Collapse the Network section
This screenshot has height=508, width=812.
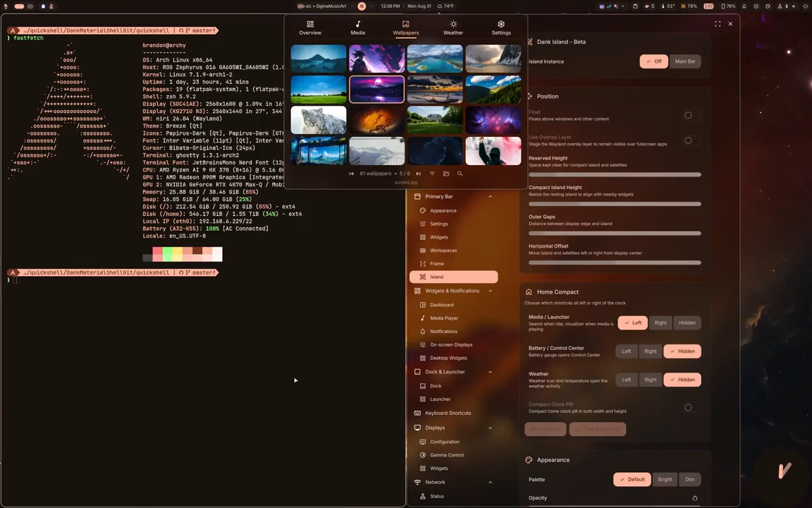[490, 482]
